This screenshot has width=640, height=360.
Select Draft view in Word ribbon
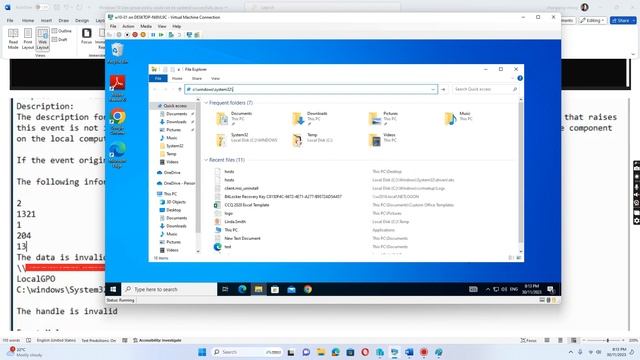click(x=60, y=40)
